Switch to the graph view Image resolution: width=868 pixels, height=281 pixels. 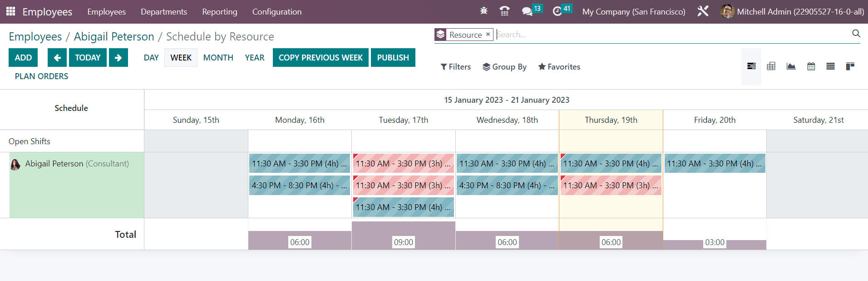[x=791, y=66]
